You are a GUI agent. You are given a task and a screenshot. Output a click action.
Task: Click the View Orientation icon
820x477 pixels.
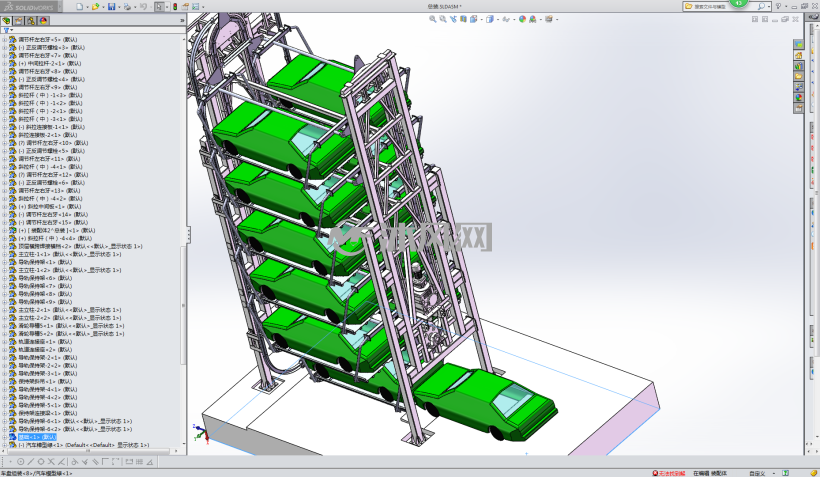pyautogui.click(x=473, y=19)
